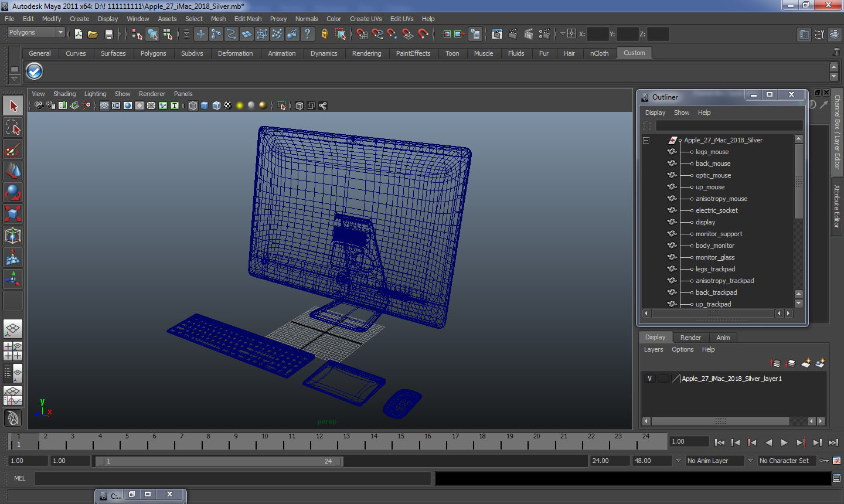Screen dimensions: 844x504
Task: Enable wireframe display in viewport toolbar
Action: click(193, 105)
